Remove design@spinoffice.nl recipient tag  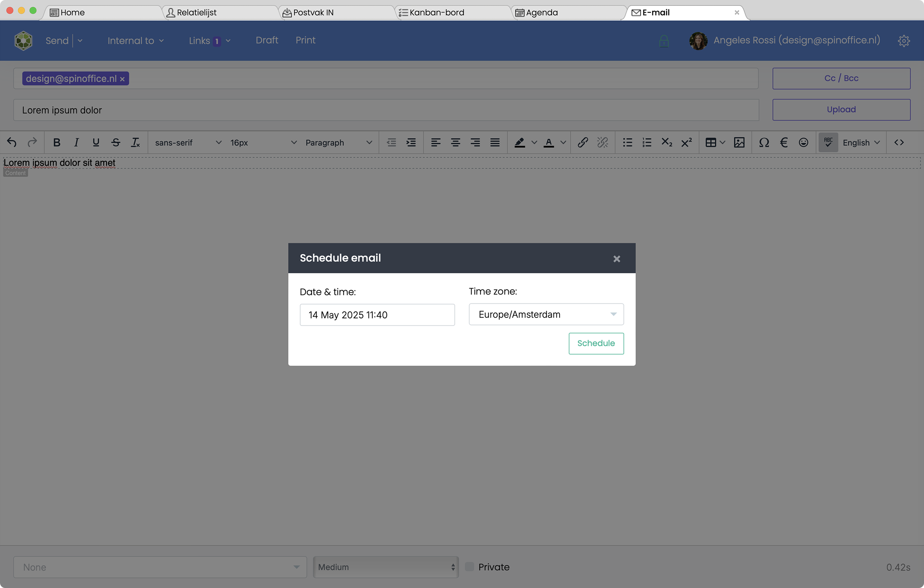[x=122, y=79]
